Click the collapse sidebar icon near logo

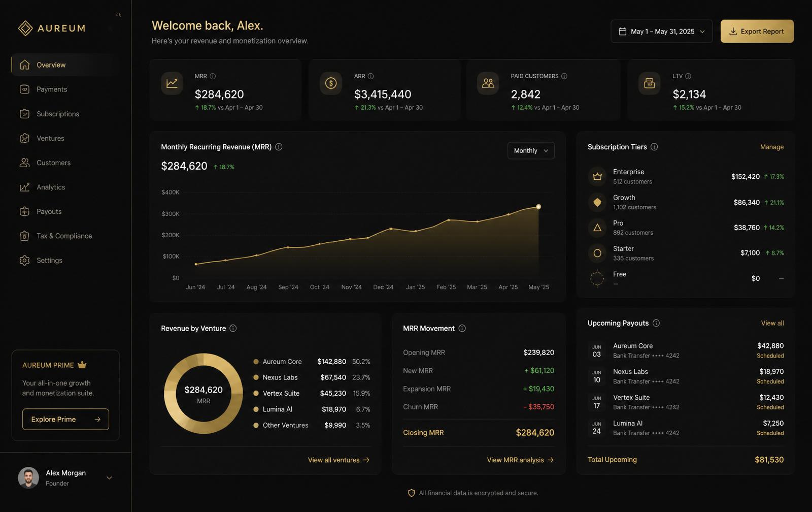pos(119,15)
